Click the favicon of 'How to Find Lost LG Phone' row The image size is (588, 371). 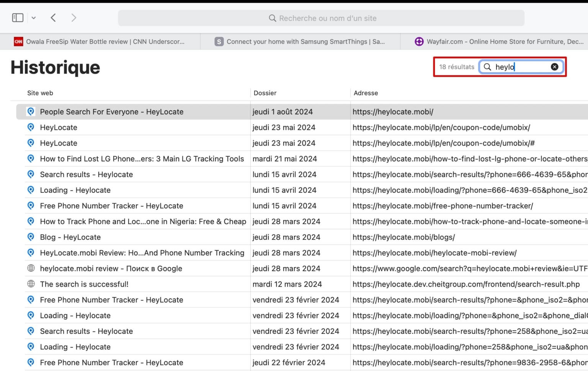pyautogui.click(x=31, y=159)
